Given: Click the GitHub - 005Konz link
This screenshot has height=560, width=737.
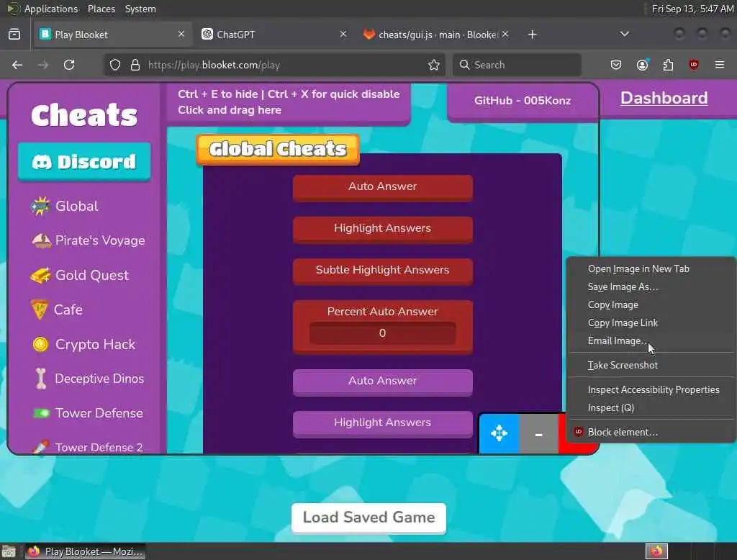Looking at the screenshot, I should [523, 101].
